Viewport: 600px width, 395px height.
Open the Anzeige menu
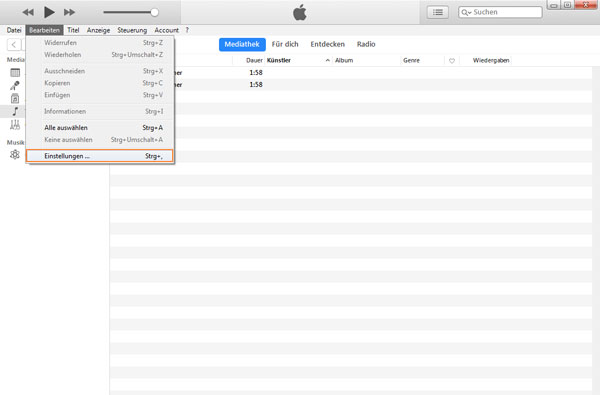[98, 30]
